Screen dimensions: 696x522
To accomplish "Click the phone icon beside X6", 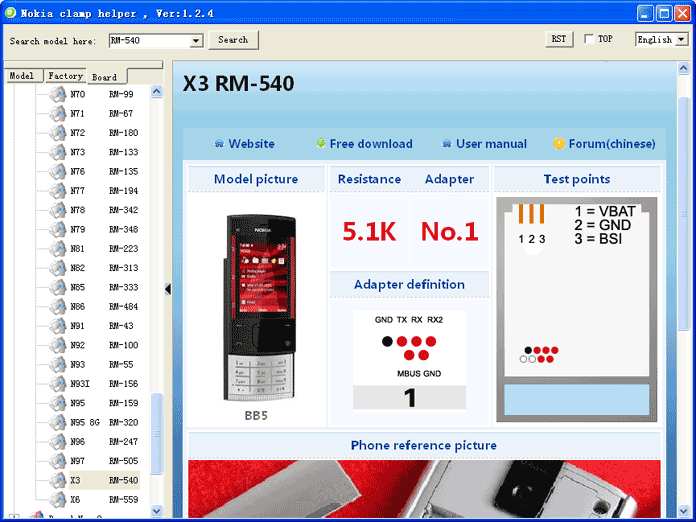I will [58, 500].
